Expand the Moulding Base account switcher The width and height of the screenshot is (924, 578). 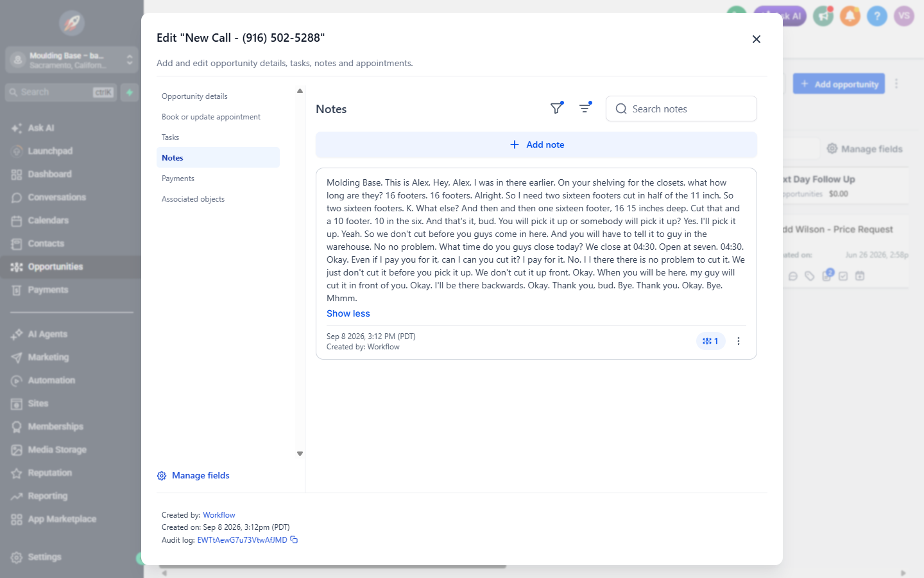(72, 60)
